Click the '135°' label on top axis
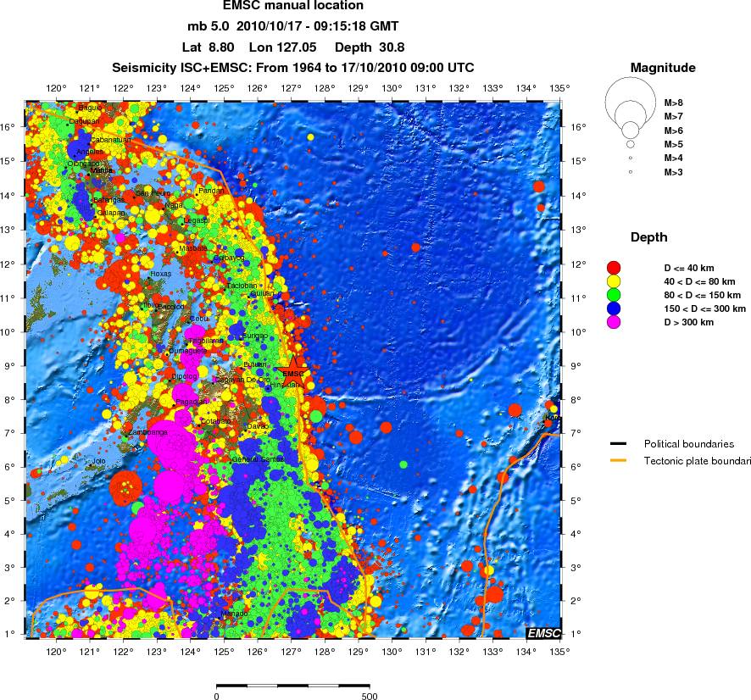Screen dimensions: 751x700 point(559,88)
